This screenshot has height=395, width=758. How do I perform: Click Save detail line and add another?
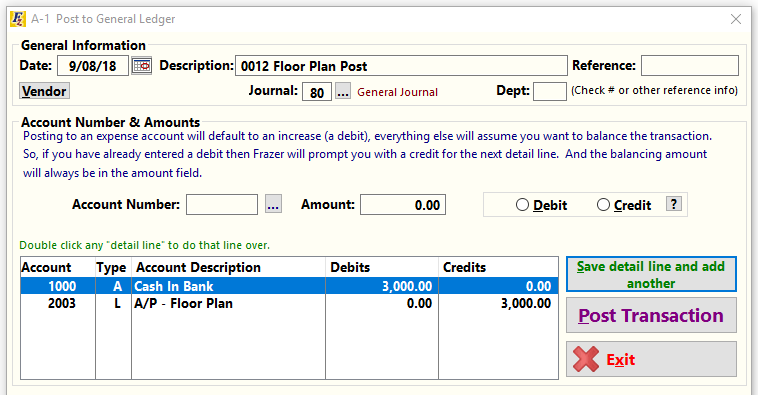coord(651,274)
